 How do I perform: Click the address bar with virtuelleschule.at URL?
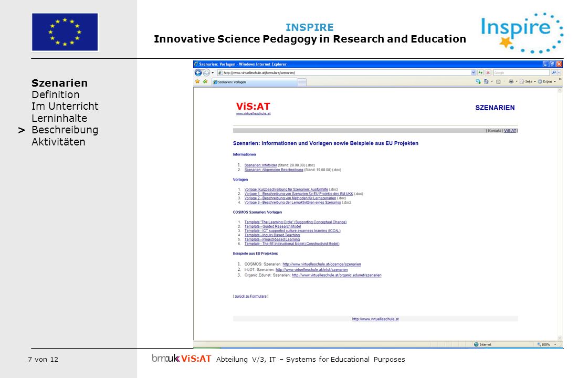coord(347,73)
